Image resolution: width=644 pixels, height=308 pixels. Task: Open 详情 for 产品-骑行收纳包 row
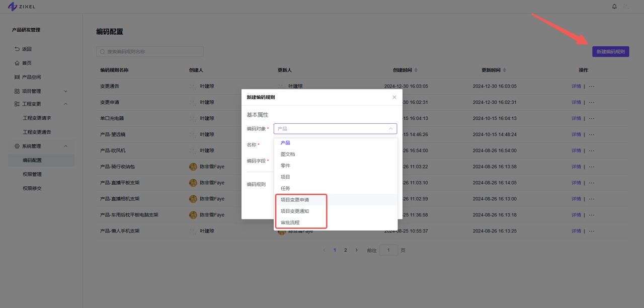coord(576,167)
